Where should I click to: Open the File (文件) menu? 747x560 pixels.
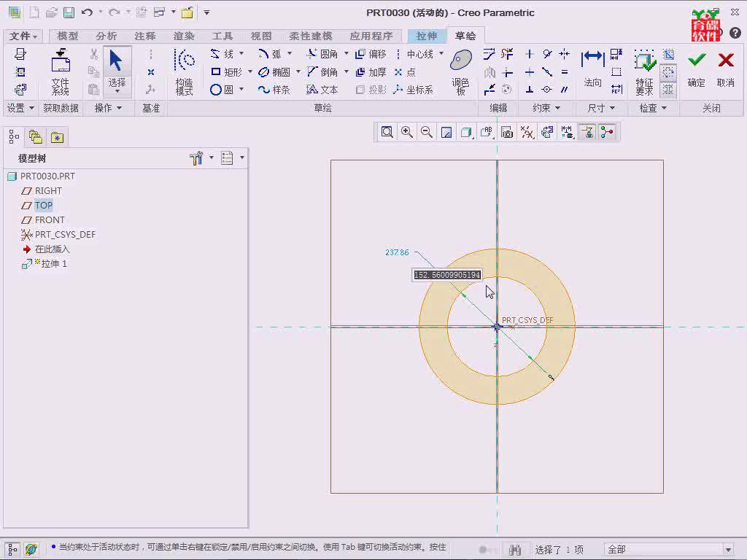click(23, 36)
